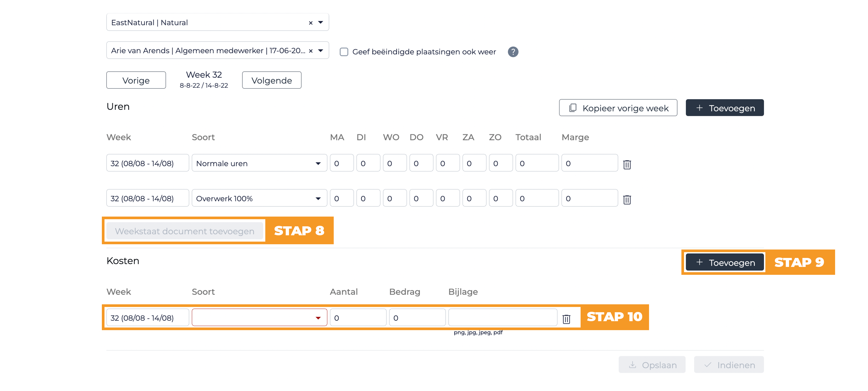This screenshot has height=391, width=868.
Task: Click Kopieer vorige week button
Action: 618,107
